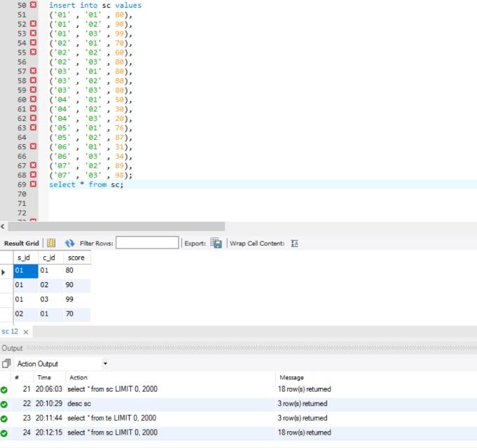
Task: Toggle the Wrap Cell Content icon
Action: coord(295,244)
